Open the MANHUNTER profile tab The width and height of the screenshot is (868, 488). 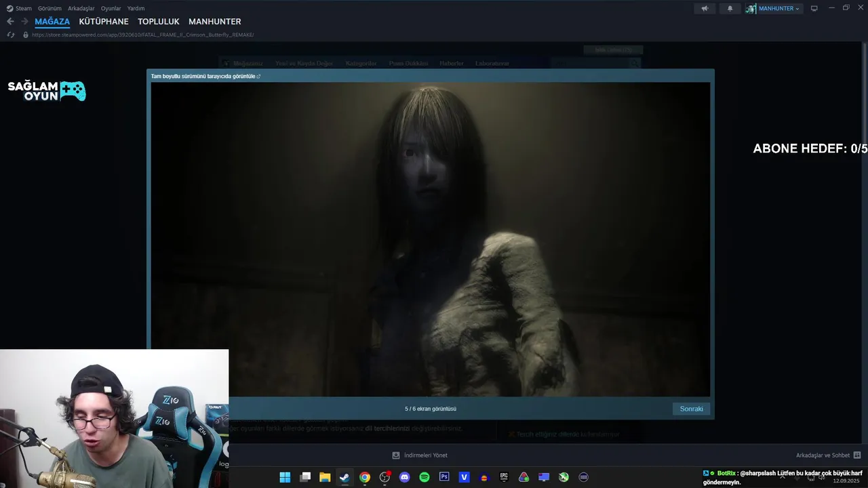click(215, 22)
